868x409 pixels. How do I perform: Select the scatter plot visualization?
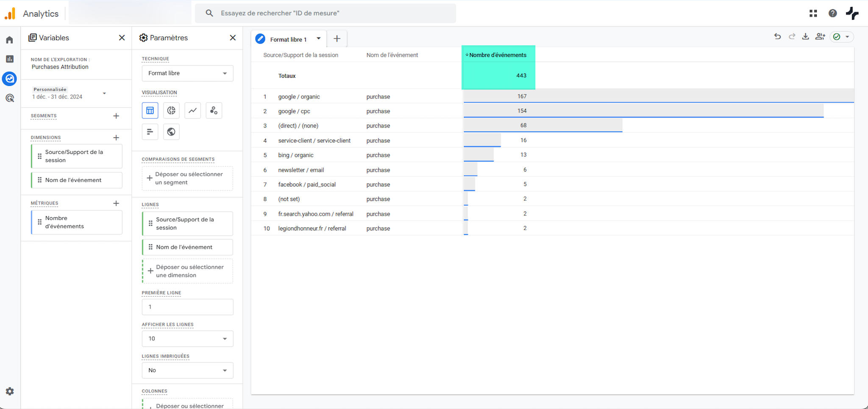tap(214, 111)
